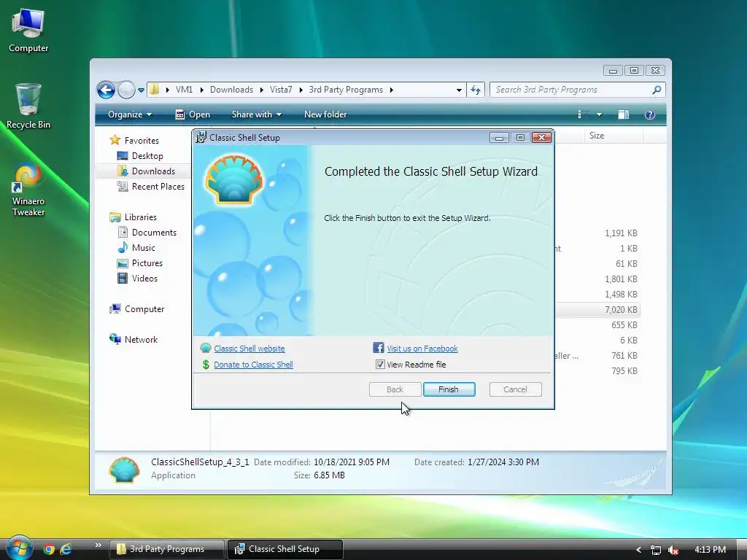This screenshot has height=560, width=747.
Task: Click the 7,020 KB file size entry
Action: pyautogui.click(x=621, y=309)
